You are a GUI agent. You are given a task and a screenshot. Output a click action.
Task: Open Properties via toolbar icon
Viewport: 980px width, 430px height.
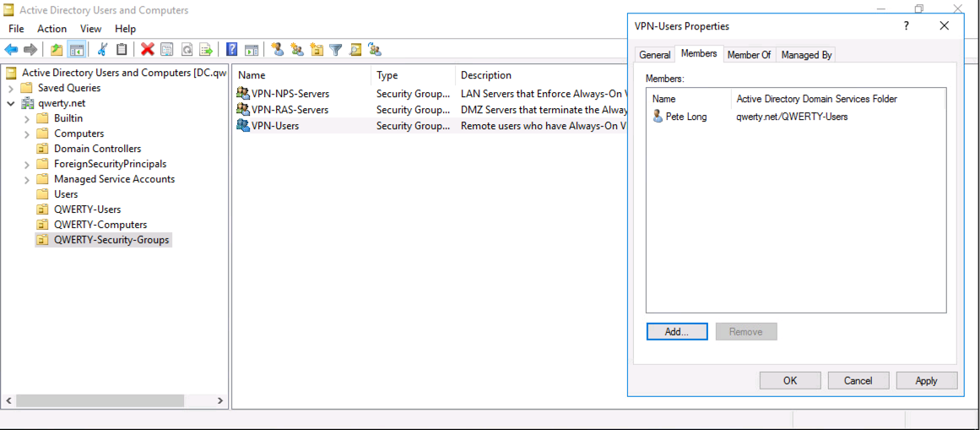coord(167,50)
